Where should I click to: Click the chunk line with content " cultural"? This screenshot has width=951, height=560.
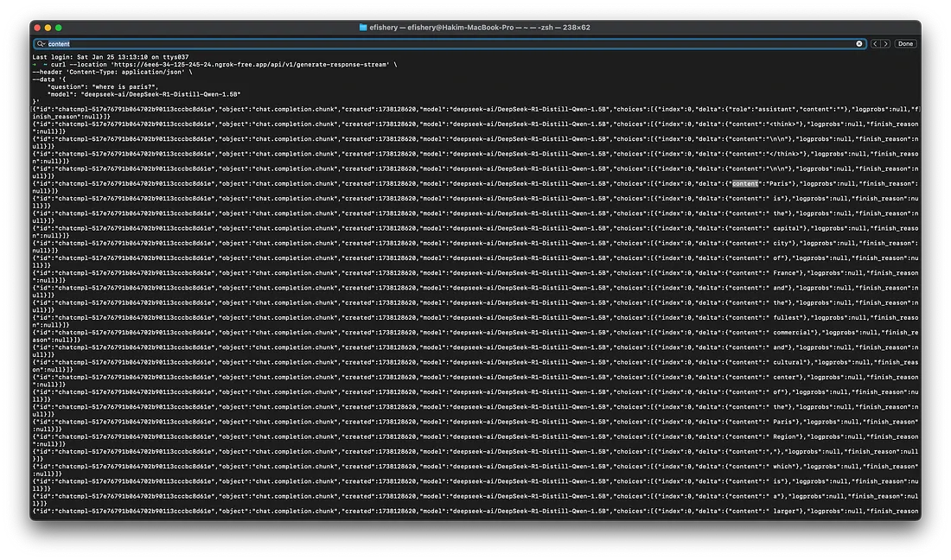tap(475, 366)
